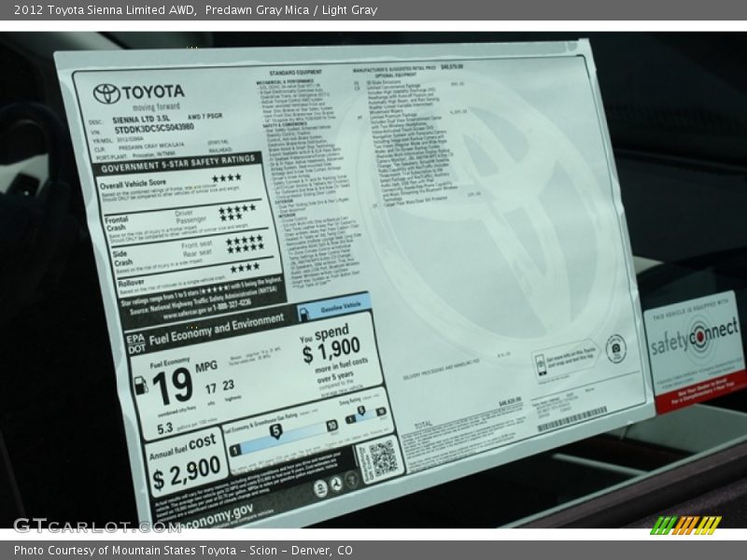Screen dimensions: 747x560
Task: Click the Frontal Crash Driver star rating
Action: [x=237, y=208]
